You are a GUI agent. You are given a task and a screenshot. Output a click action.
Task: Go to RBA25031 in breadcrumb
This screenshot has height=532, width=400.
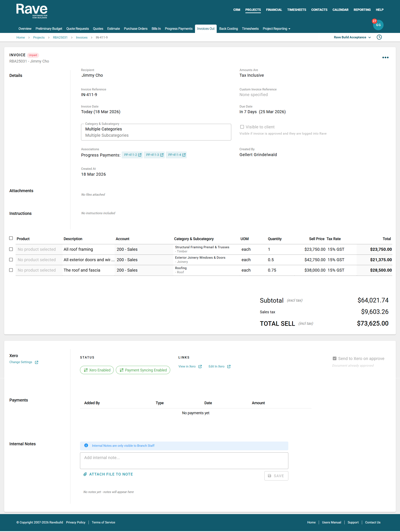pyautogui.click(x=60, y=38)
